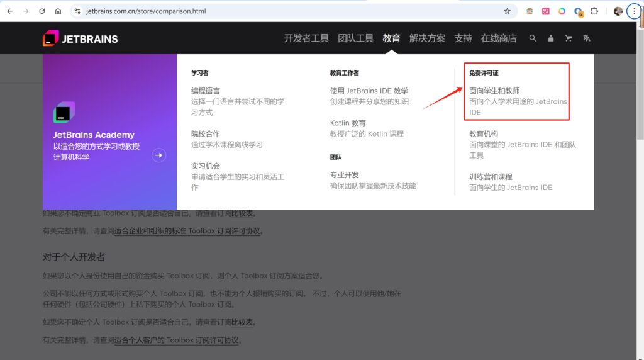
Task: Open the 实习机会 link
Action: point(206,166)
